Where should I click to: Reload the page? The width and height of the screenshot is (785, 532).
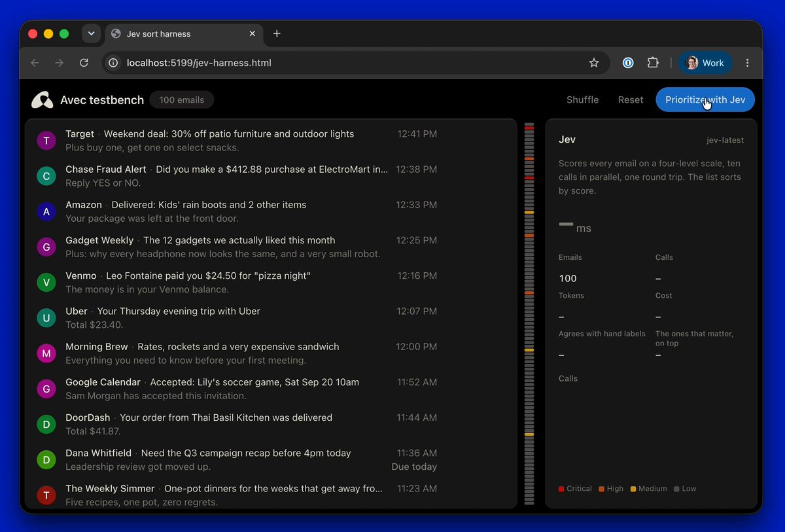(84, 63)
